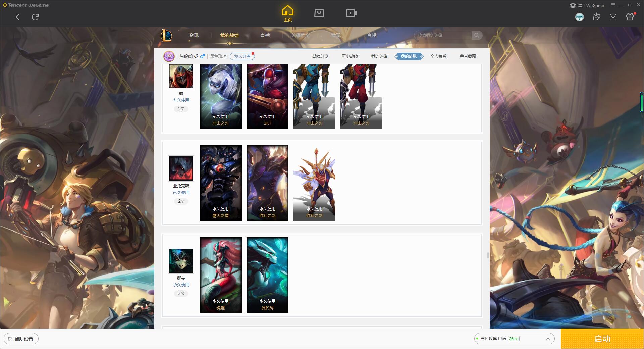644x349 pixels.
Task: Click into the hero search field
Action: click(x=443, y=35)
